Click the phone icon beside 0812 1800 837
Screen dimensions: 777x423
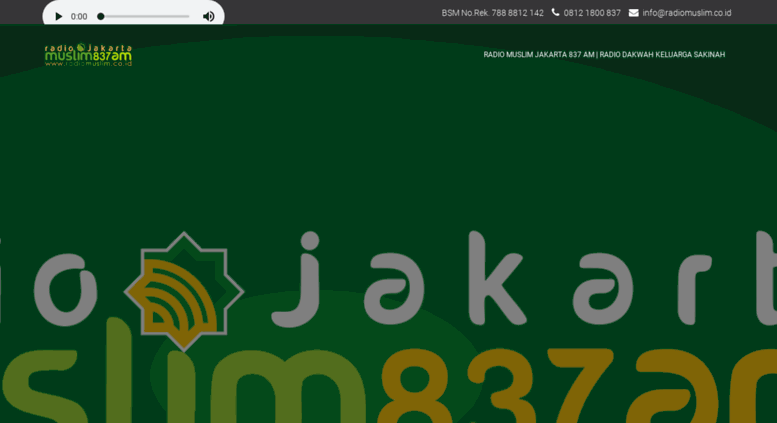555,12
